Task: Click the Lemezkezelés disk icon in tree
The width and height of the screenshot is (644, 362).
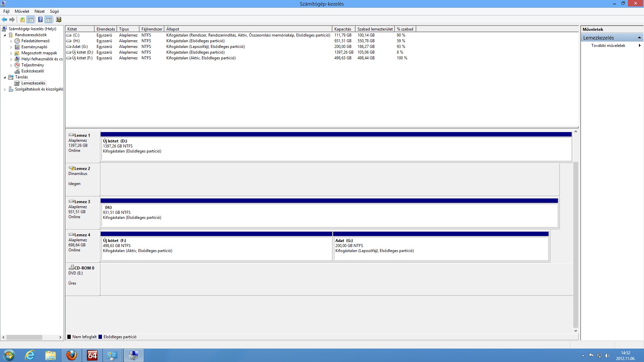Action: click(x=17, y=83)
